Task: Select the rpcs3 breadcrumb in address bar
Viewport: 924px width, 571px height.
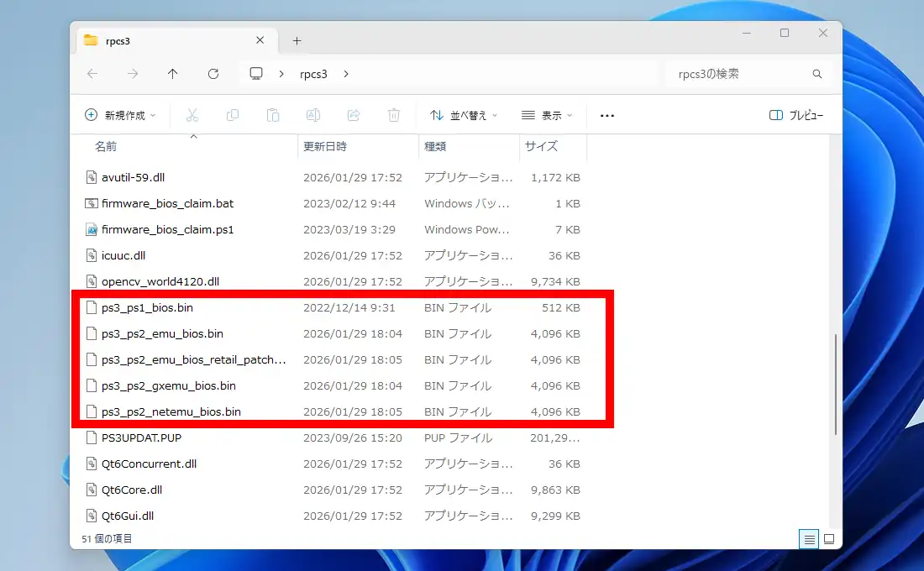Action: [x=313, y=74]
